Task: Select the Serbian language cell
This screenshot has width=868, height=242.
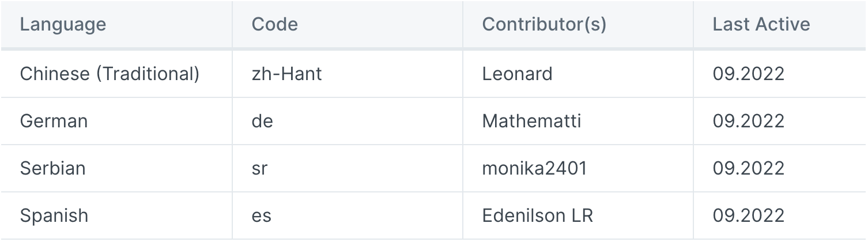Action: [52, 168]
